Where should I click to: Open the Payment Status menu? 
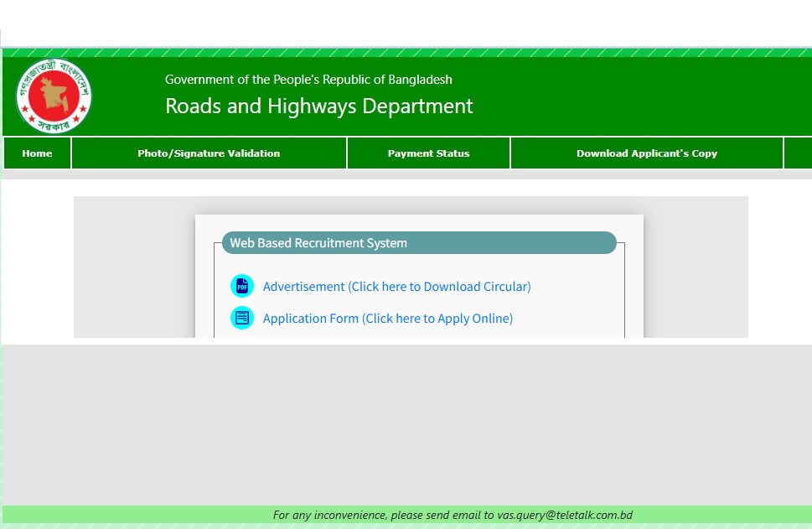[x=428, y=153]
